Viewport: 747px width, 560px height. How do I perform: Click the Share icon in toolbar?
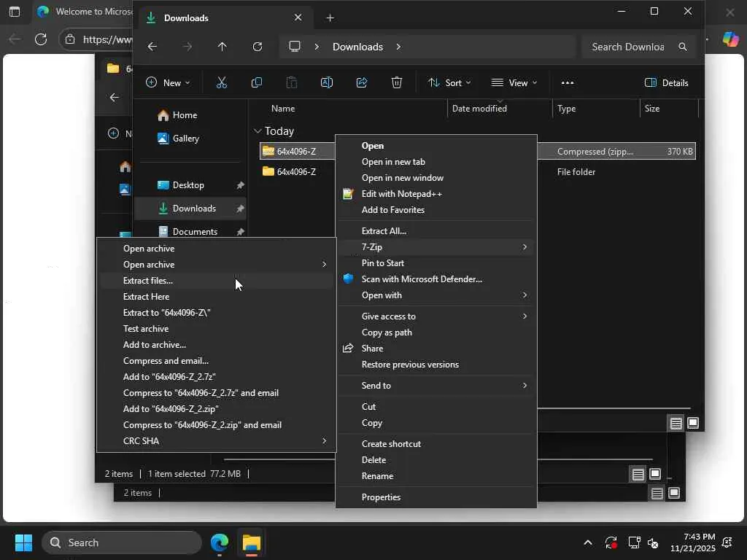click(362, 82)
